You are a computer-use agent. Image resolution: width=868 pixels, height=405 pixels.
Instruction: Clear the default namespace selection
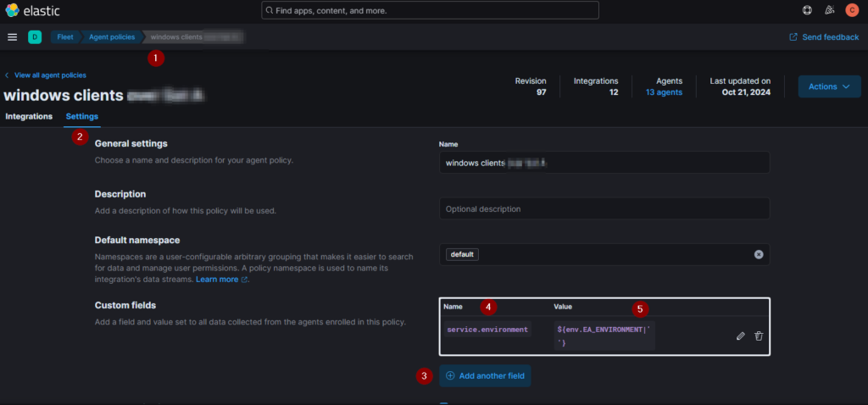pyautogui.click(x=759, y=254)
